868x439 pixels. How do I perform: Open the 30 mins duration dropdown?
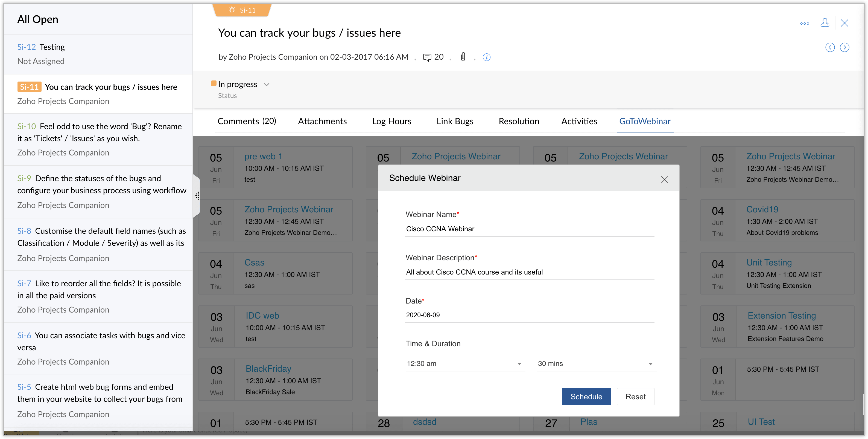597,363
